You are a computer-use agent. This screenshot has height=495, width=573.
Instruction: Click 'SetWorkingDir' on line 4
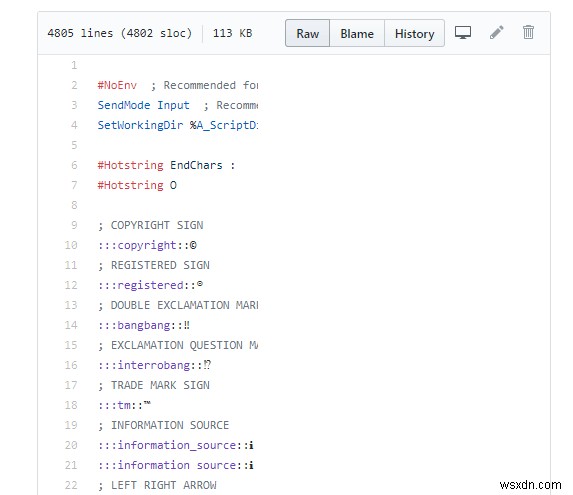(x=140, y=125)
